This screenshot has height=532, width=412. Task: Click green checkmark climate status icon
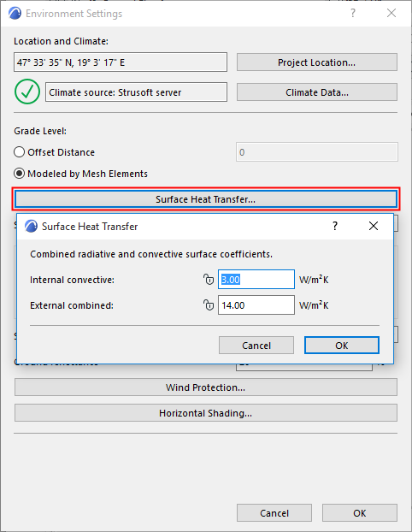[27, 92]
